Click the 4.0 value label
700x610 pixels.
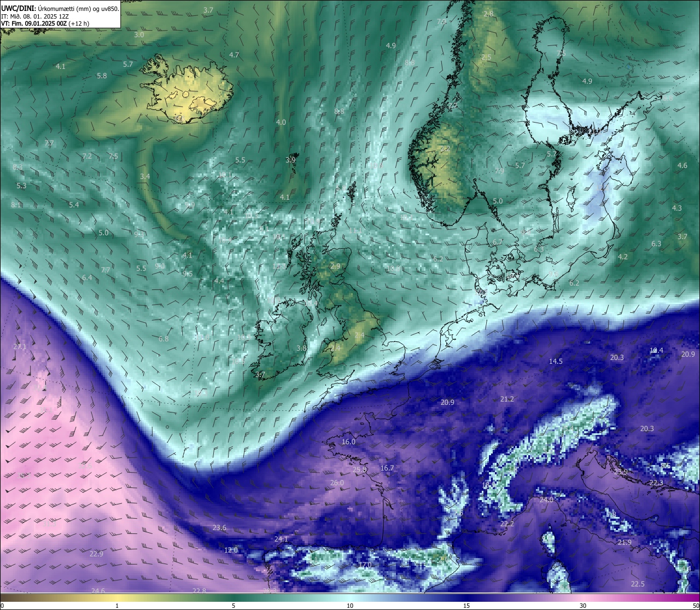[281, 122]
